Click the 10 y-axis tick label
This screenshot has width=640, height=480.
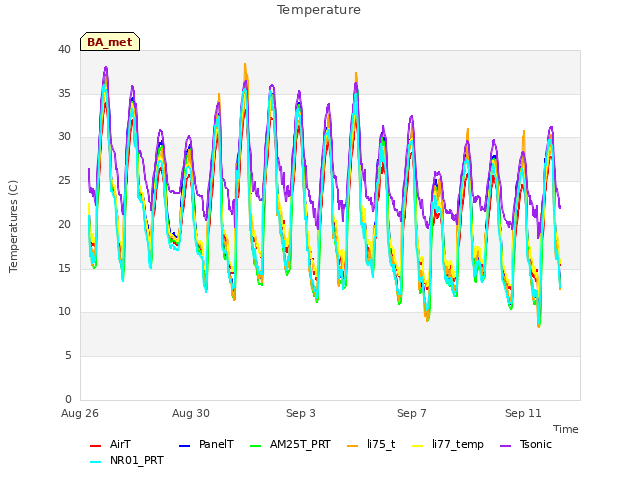[x=64, y=312]
